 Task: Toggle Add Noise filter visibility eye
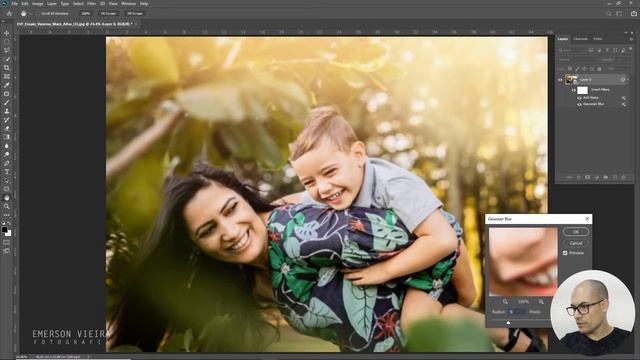coord(579,98)
